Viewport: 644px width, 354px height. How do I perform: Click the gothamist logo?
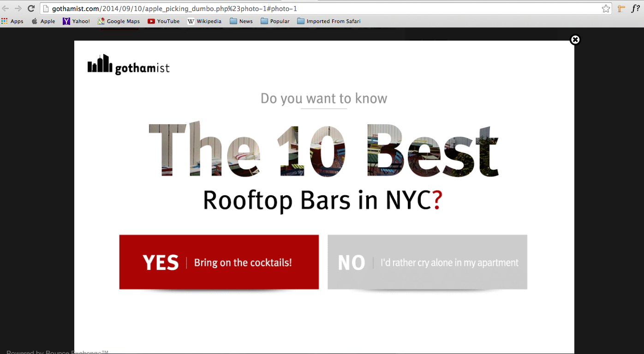tap(128, 65)
